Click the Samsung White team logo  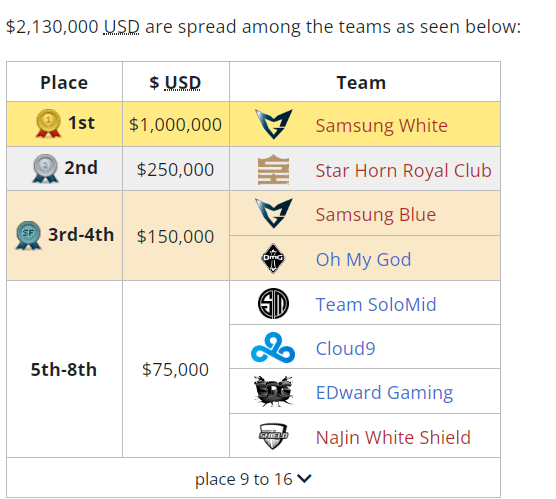(273, 124)
